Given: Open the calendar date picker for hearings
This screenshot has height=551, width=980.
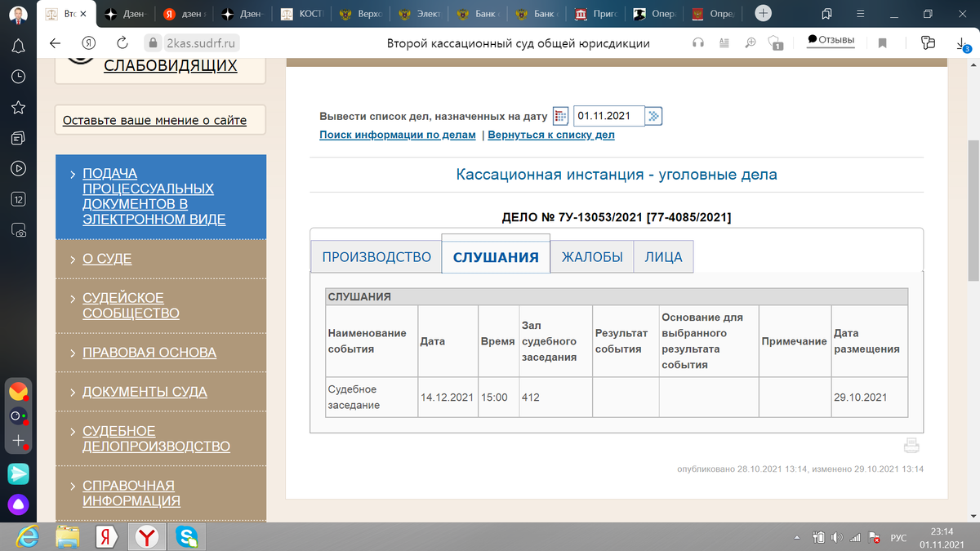Looking at the screenshot, I should pyautogui.click(x=560, y=115).
